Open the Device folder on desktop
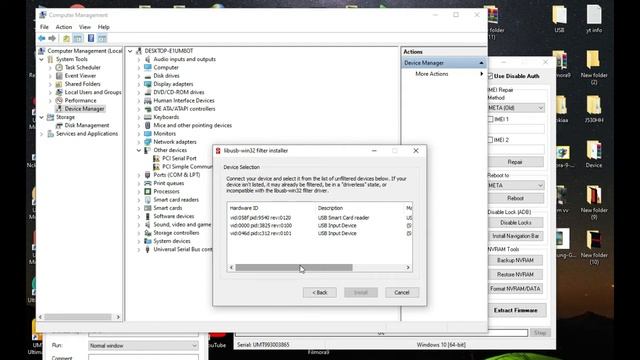This screenshot has width=640, height=360. click(x=594, y=154)
